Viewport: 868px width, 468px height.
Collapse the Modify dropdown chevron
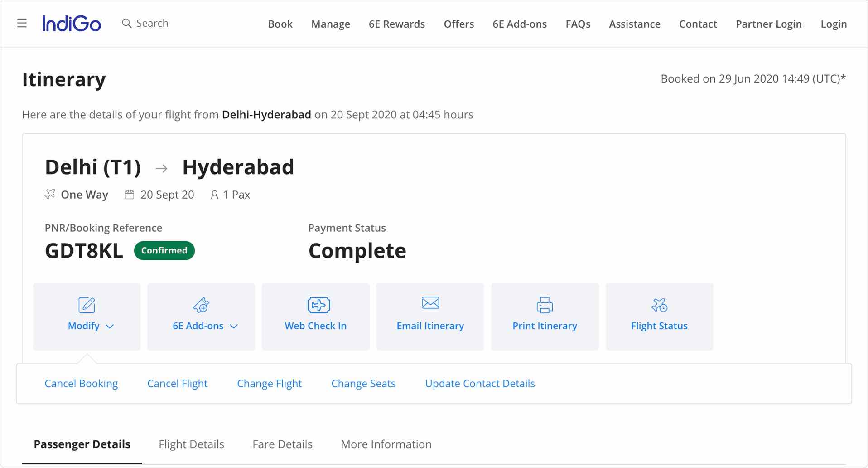(x=110, y=327)
